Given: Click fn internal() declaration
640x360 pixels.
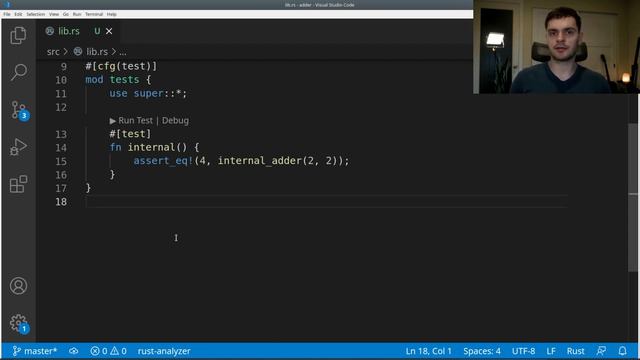Looking at the screenshot, I should [154, 147].
